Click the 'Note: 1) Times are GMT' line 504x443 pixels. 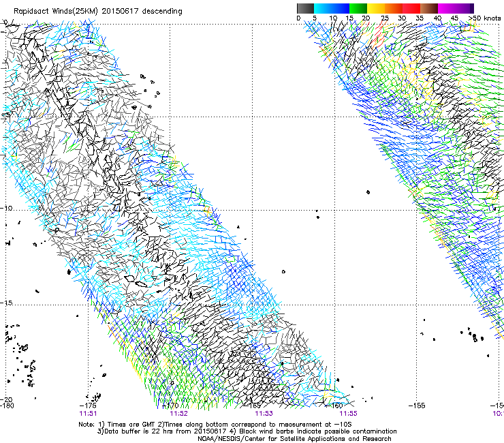point(215,425)
